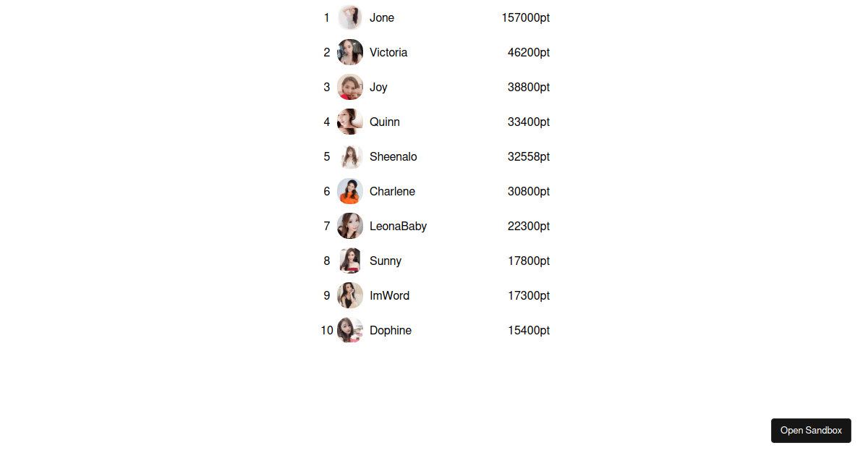Click Joy's profile avatar
The height and width of the screenshot is (456, 868).
(350, 87)
